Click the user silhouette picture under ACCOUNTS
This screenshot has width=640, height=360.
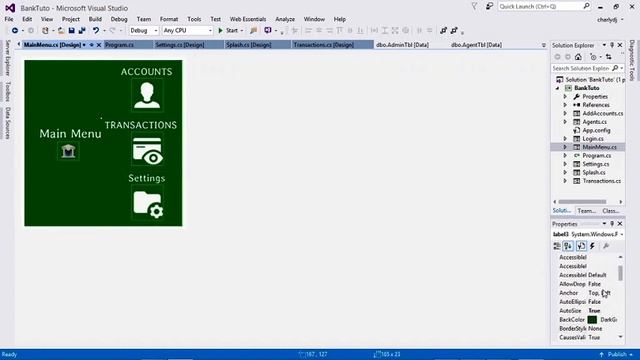tap(147, 95)
